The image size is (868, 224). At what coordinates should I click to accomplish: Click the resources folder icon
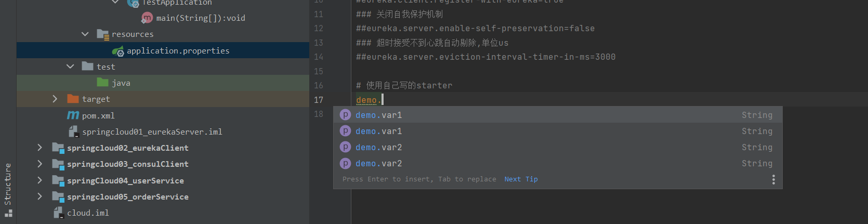(x=102, y=34)
